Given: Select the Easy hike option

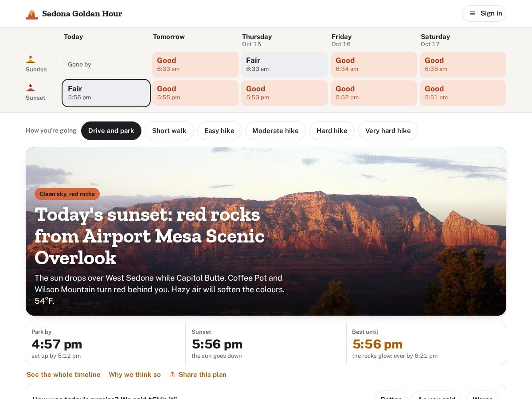Looking at the screenshot, I should point(219,131).
